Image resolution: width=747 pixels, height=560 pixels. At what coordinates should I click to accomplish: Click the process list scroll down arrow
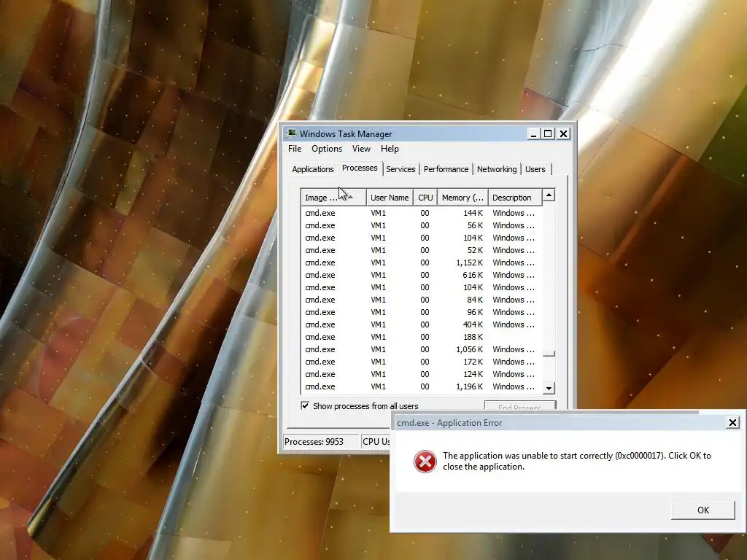(x=549, y=388)
